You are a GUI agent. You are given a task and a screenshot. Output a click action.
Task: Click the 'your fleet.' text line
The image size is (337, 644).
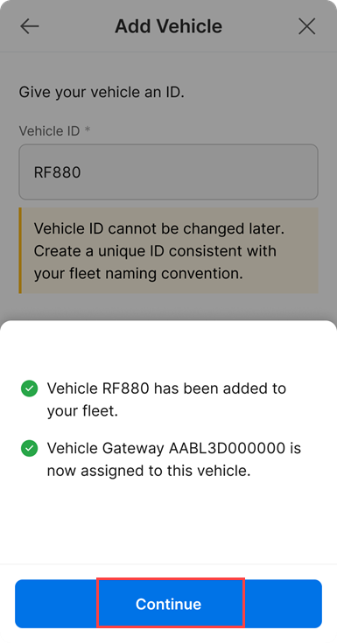click(82, 410)
